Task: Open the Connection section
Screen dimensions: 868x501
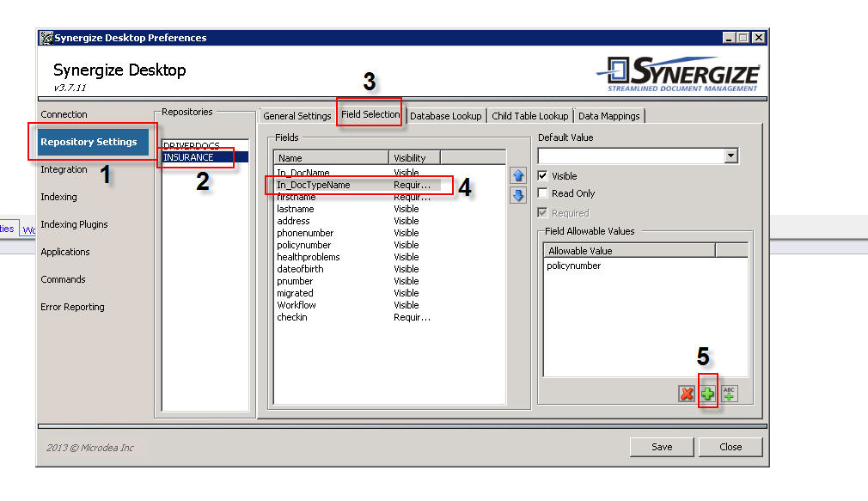Action: click(x=64, y=114)
